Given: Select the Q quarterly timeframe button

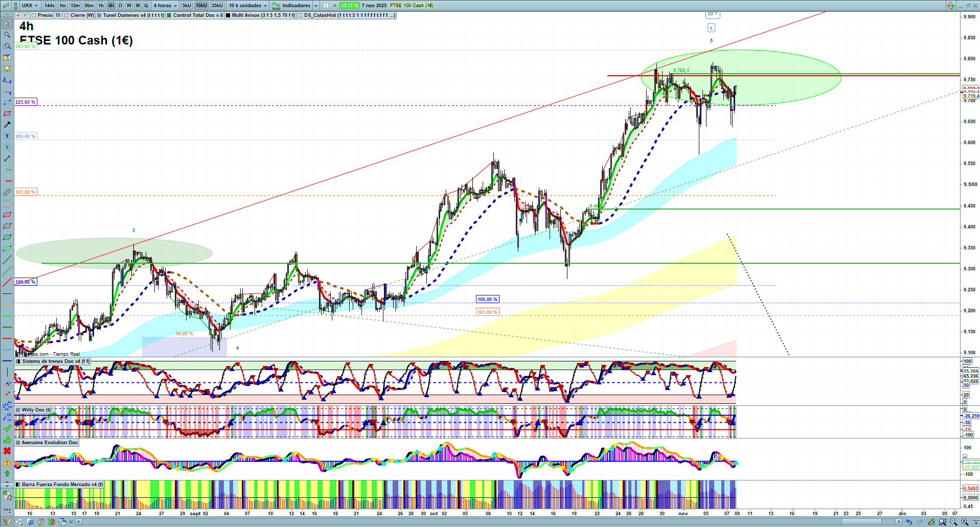Looking at the screenshot, I should point(146,6).
